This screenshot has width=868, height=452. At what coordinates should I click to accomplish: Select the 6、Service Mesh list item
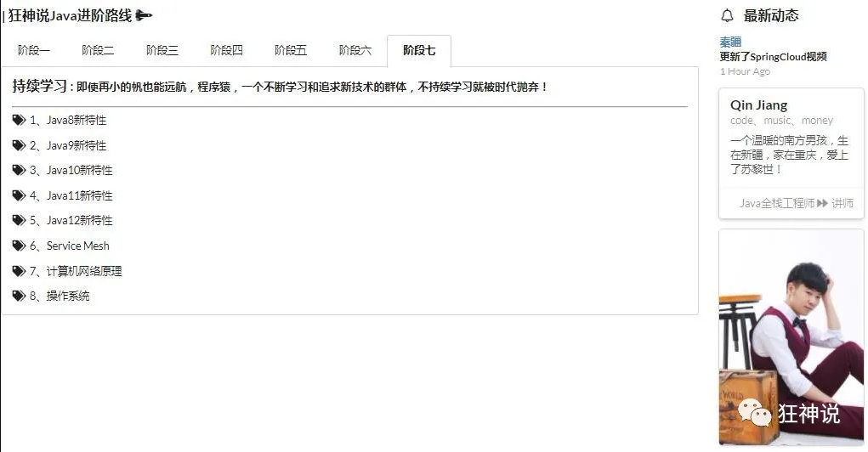[x=70, y=246]
